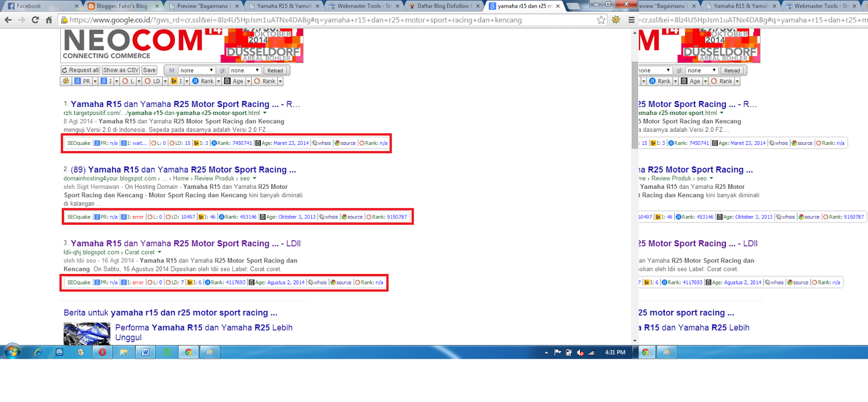Launch Internet Explorer from the taskbar

(38, 352)
